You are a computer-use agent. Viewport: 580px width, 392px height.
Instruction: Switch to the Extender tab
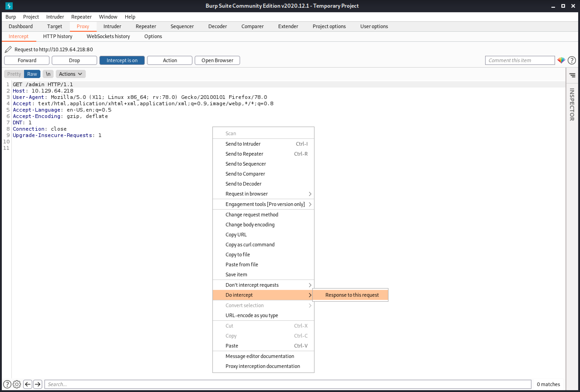point(288,27)
